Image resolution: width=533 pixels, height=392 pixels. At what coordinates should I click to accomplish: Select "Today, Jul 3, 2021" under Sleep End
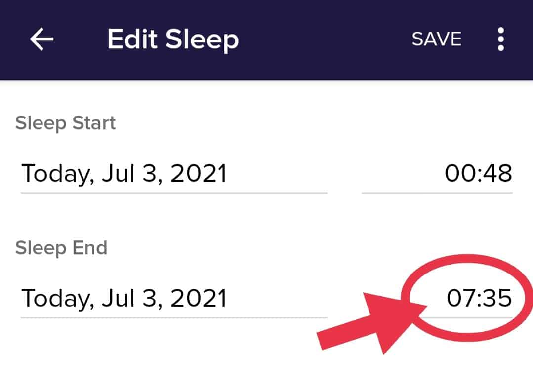click(124, 298)
